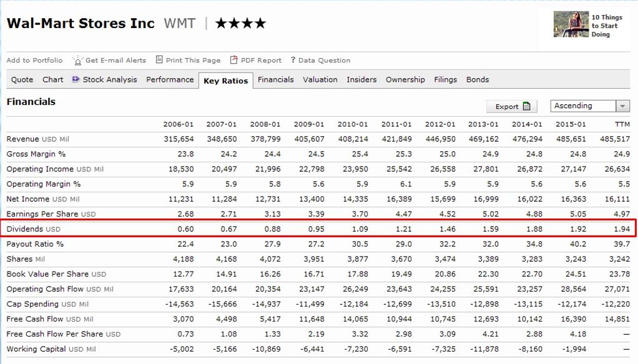Open the Financials tab
Image resolution: width=638 pixels, height=364 pixels.
275,79
